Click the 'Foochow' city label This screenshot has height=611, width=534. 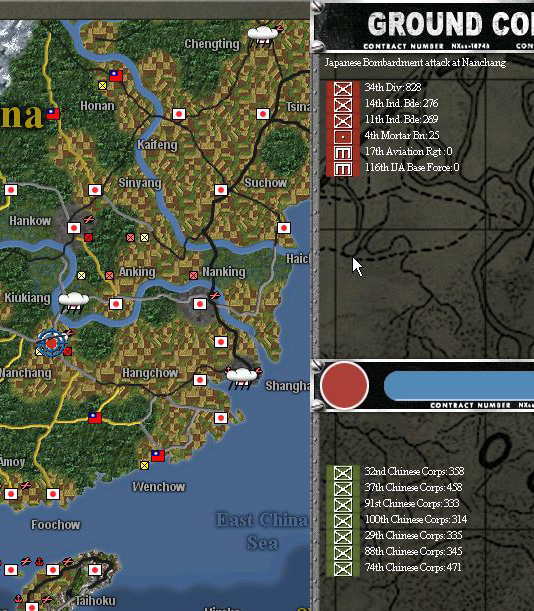click(x=55, y=524)
